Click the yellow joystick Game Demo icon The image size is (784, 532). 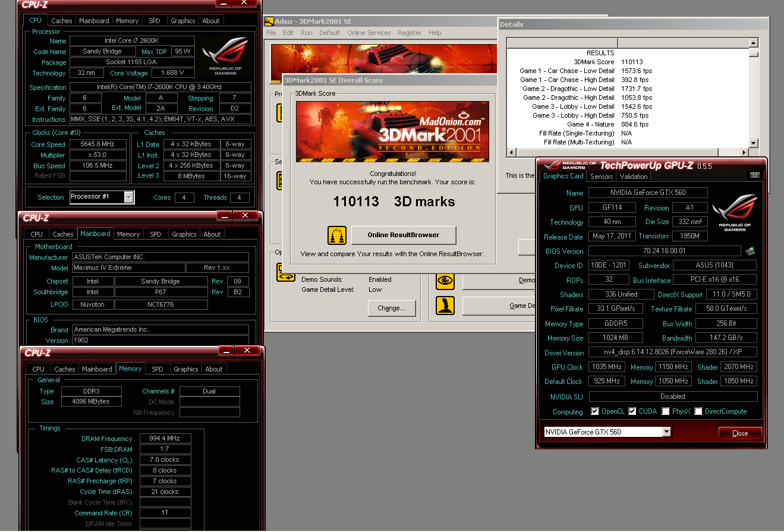click(x=445, y=306)
